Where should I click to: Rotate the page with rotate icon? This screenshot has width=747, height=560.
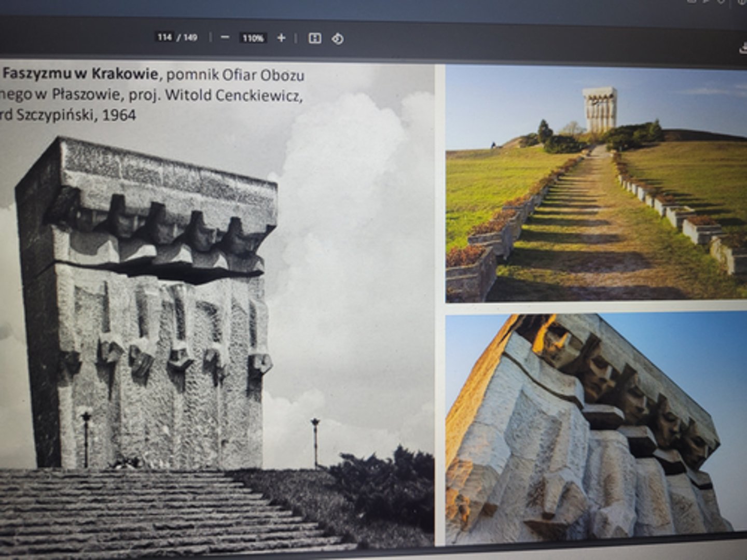click(338, 39)
